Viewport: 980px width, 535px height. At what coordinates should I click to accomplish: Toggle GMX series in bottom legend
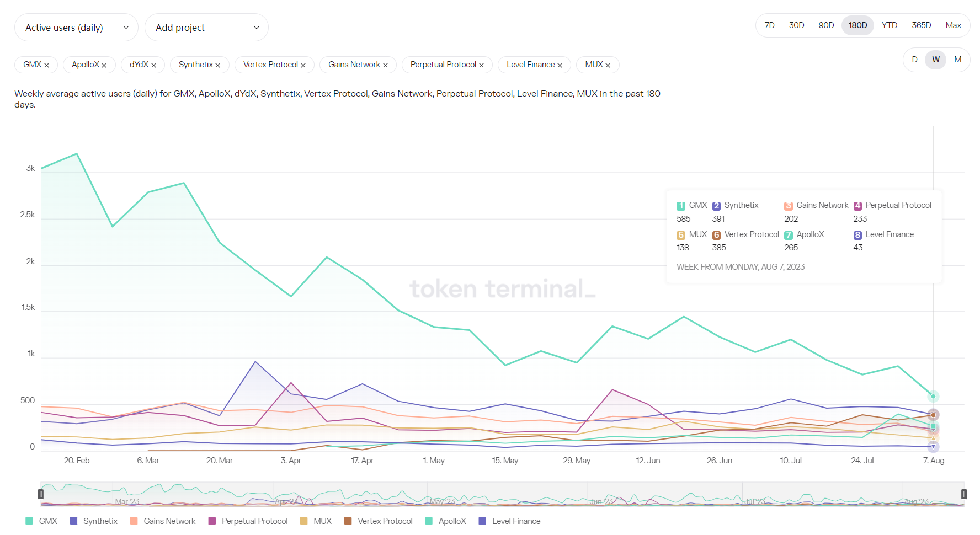[41, 521]
